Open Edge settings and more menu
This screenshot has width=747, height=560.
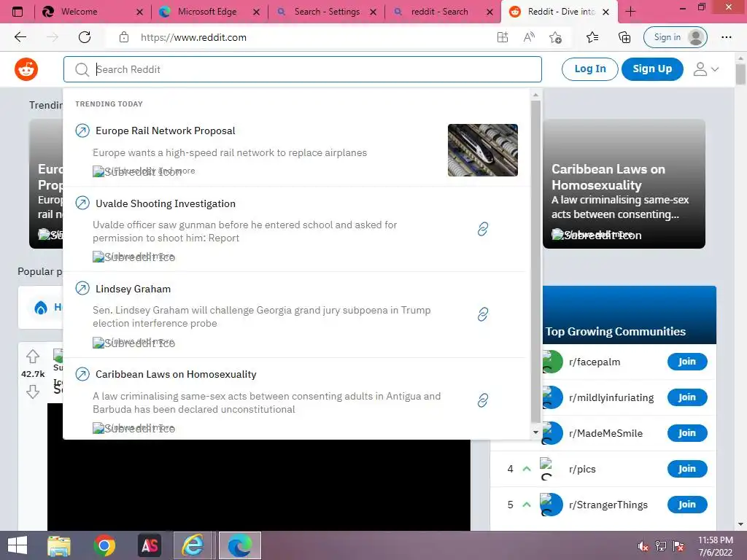tap(726, 37)
